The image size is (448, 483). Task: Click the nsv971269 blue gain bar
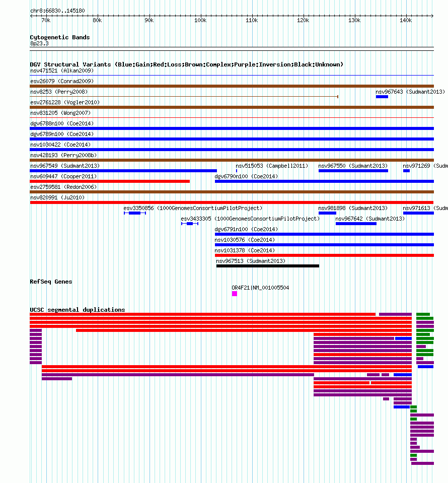point(406,171)
